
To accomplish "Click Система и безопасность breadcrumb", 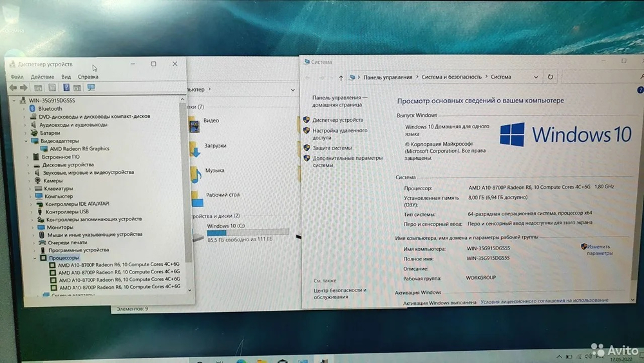I will click(x=451, y=77).
